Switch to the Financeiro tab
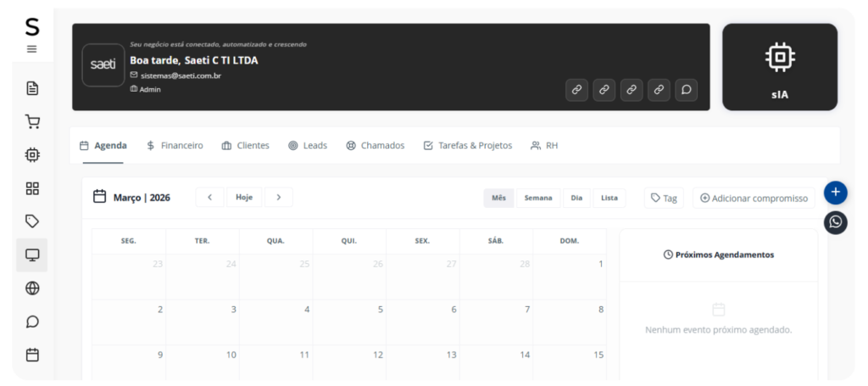868x386 pixels. tap(175, 146)
